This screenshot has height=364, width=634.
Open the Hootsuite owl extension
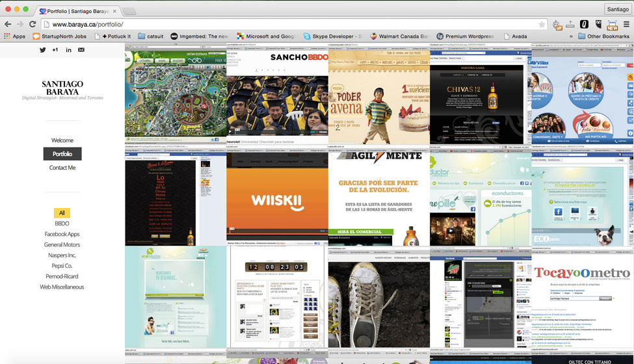[x=598, y=24]
